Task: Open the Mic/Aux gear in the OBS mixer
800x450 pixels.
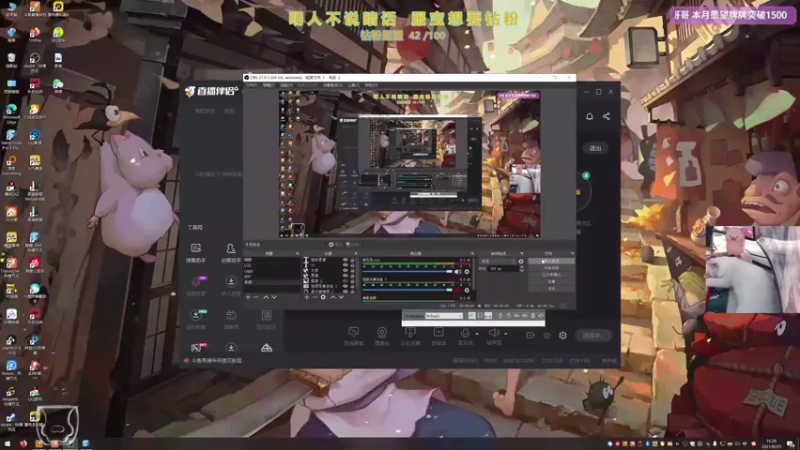Action: [467, 271]
